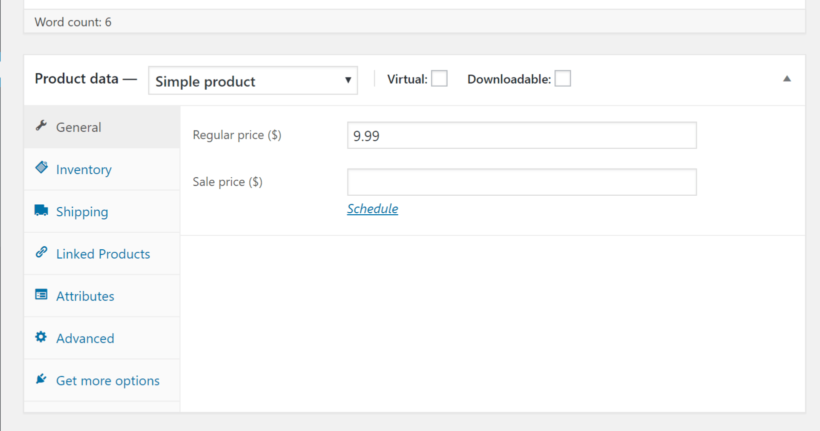
Task: Click into the Sale price input
Action: (x=522, y=182)
